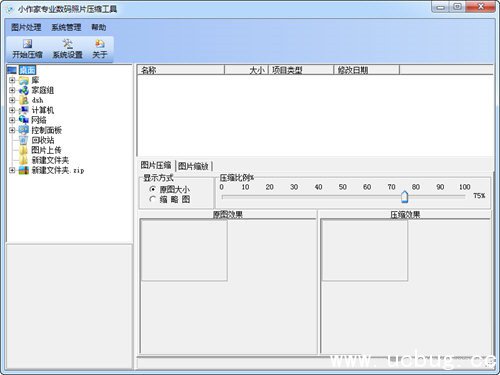Screen dimensions: 500x375
Task: Sort by the 修改日期 column header
Action: (366, 70)
